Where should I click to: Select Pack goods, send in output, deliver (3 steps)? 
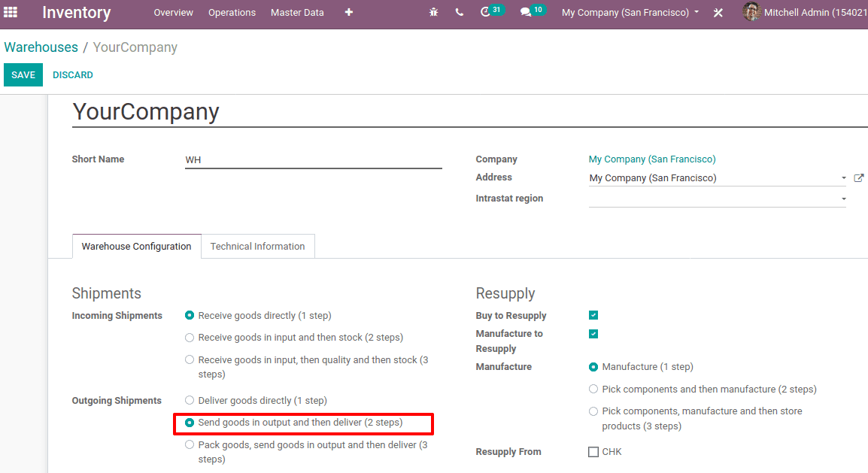click(x=190, y=444)
